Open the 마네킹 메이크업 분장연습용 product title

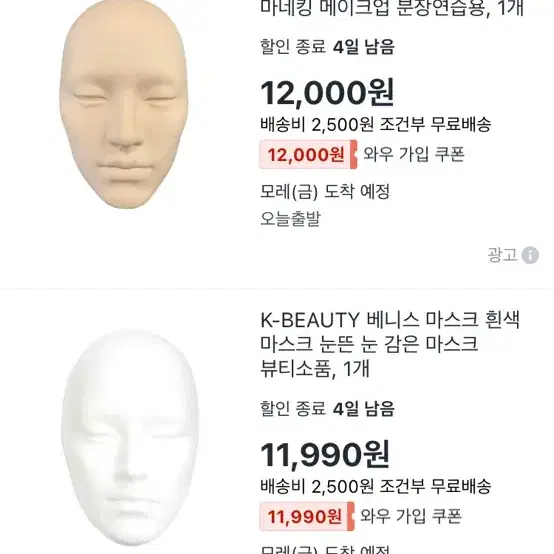tap(391, 8)
